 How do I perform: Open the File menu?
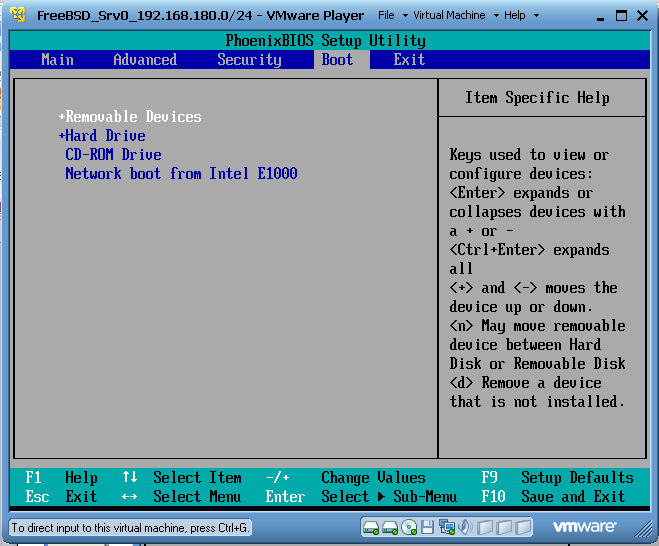[386, 16]
